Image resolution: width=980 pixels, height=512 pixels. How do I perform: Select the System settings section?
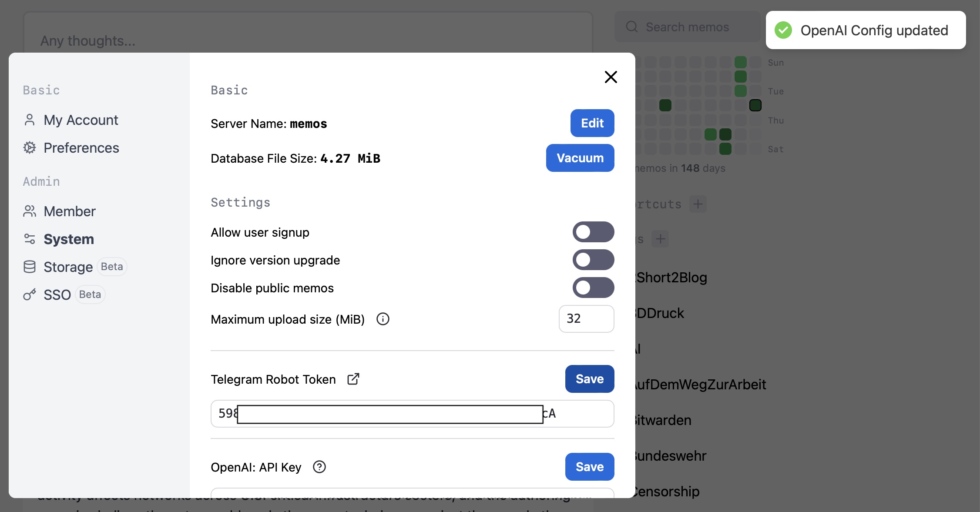point(69,239)
